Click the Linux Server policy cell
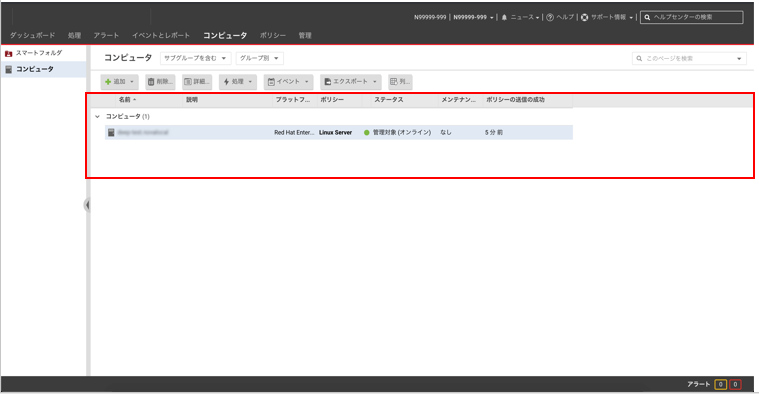Viewport: 759px width, 394px height. 335,133
